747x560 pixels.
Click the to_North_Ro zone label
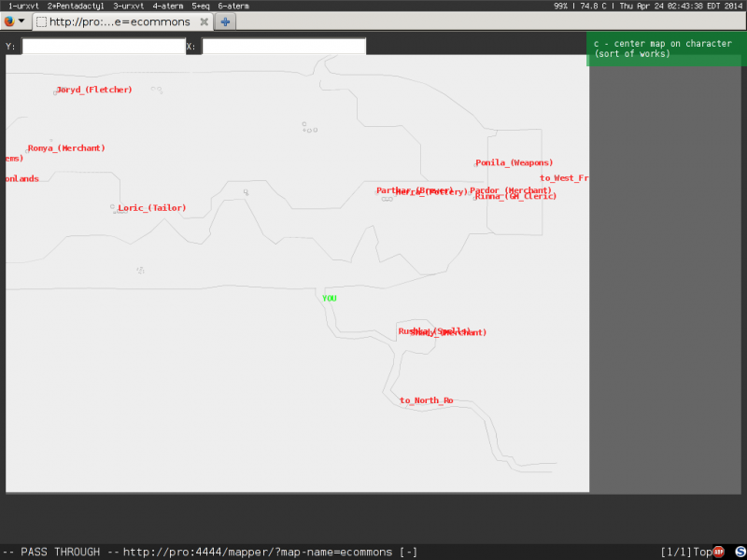pyautogui.click(x=426, y=400)
